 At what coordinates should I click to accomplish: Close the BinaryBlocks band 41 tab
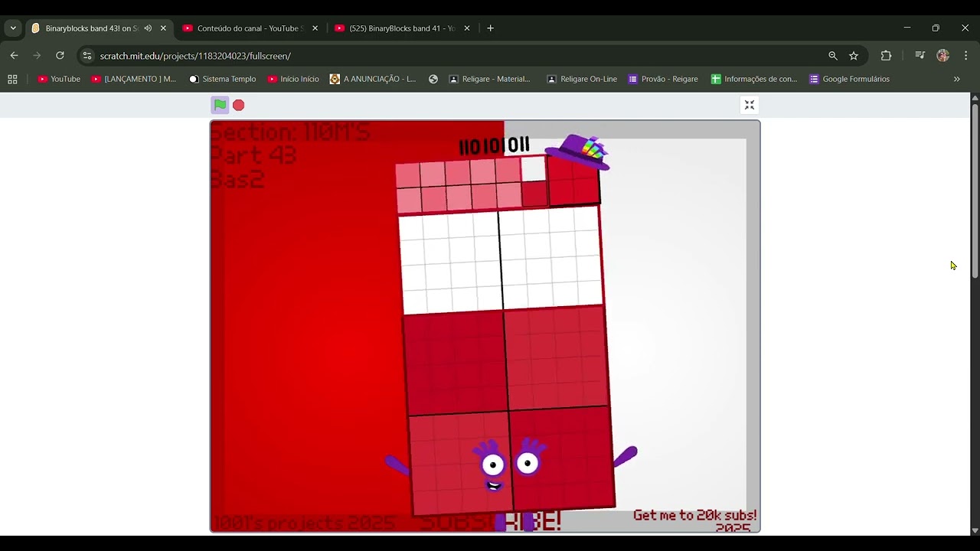point(467,28)
